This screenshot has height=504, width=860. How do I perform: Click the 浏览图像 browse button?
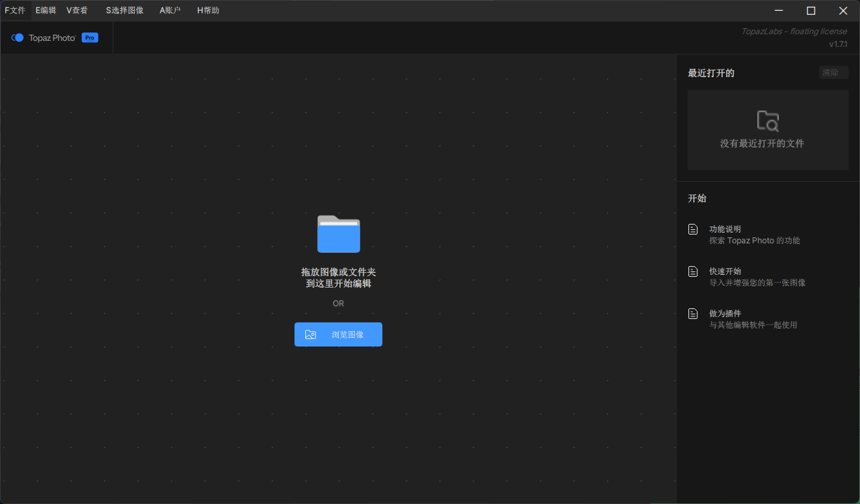(x=338, y=334)
